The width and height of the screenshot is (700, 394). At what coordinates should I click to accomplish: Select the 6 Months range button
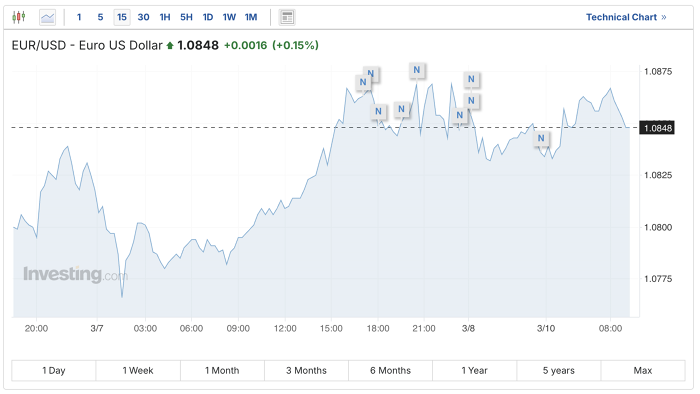click(x=390, y=370)
